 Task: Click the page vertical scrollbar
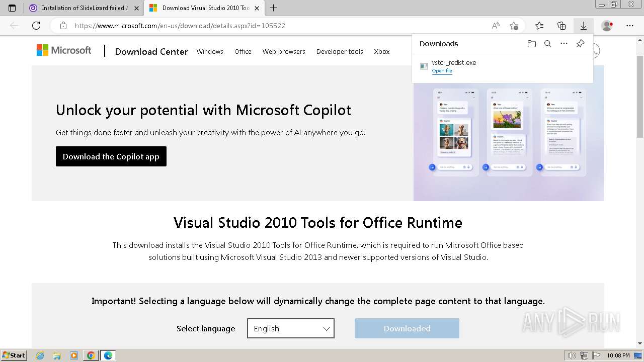(x=640, y=191)
